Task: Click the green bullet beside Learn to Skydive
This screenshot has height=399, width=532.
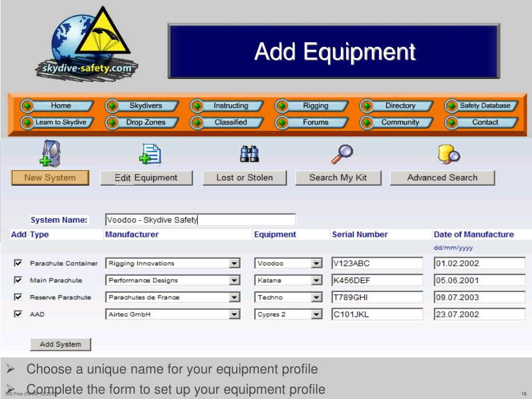Action: [27, 123]
